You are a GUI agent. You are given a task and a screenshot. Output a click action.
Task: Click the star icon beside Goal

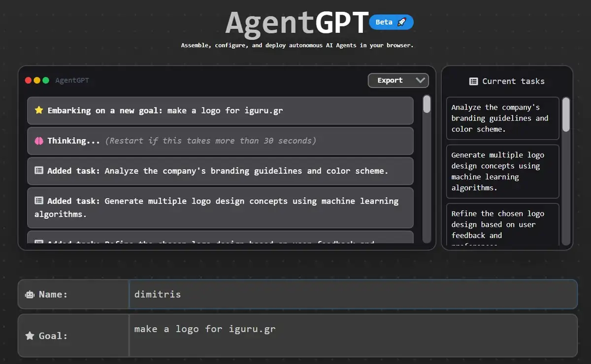[x=30, y=335]
